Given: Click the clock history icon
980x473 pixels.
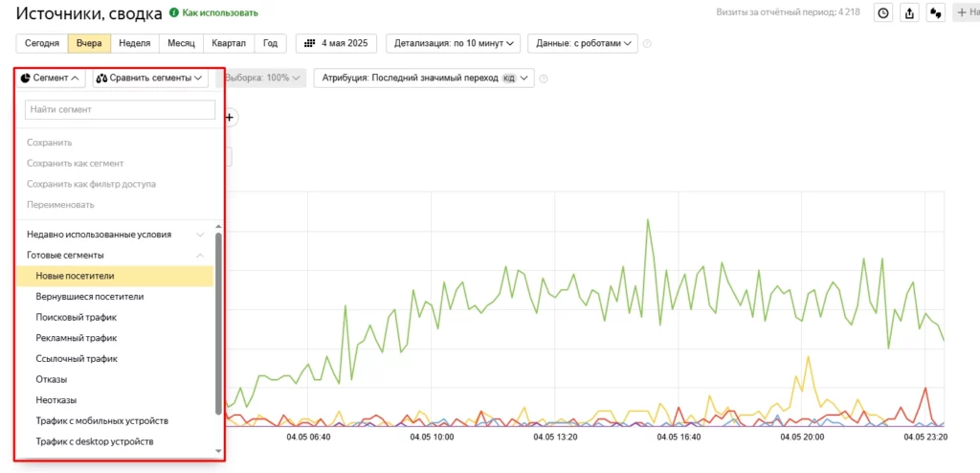Looking at the screenshot, I should [883, 13].
